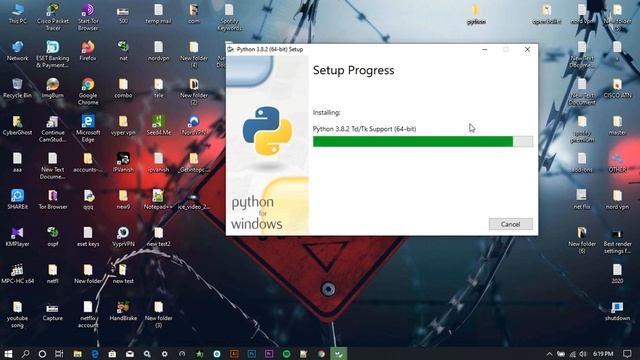
Task: Select the Cisco Packet Tracer shortcut
Action: pyautogui.click(x=53, y=17)
